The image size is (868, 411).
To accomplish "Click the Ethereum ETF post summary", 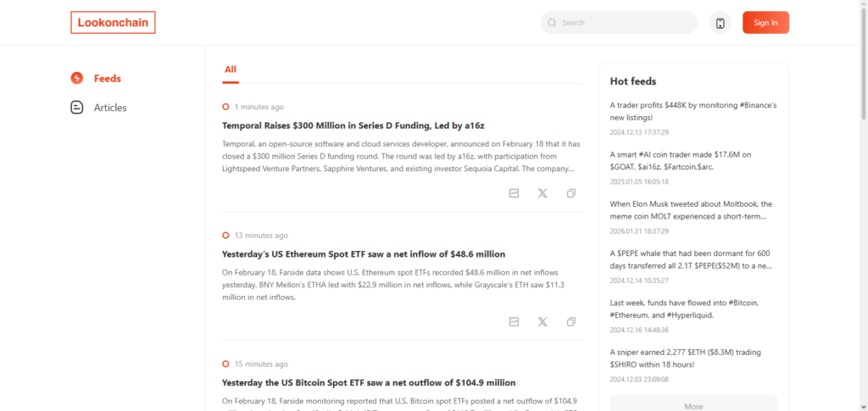I will point(393,285).
